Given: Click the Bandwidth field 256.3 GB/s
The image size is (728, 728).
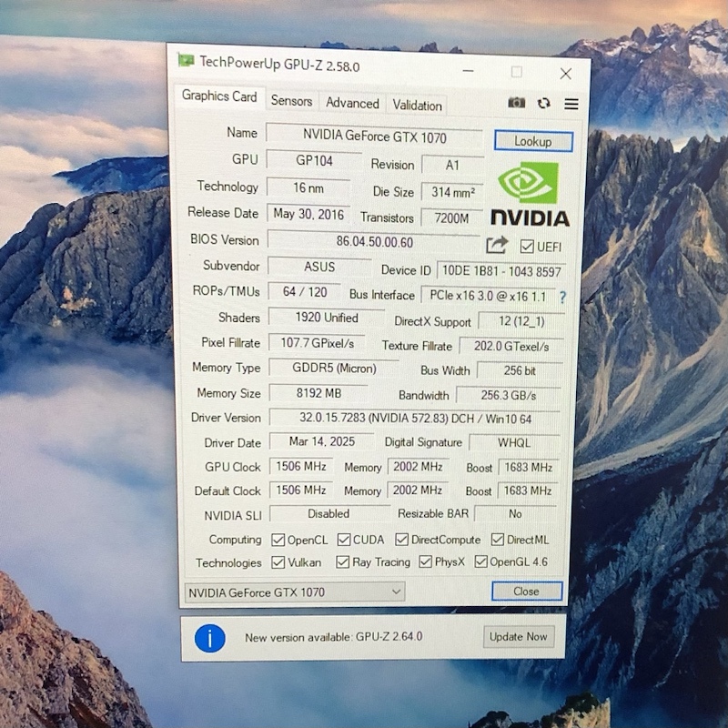Looking at the screenshot, I should tap(509, 395).
